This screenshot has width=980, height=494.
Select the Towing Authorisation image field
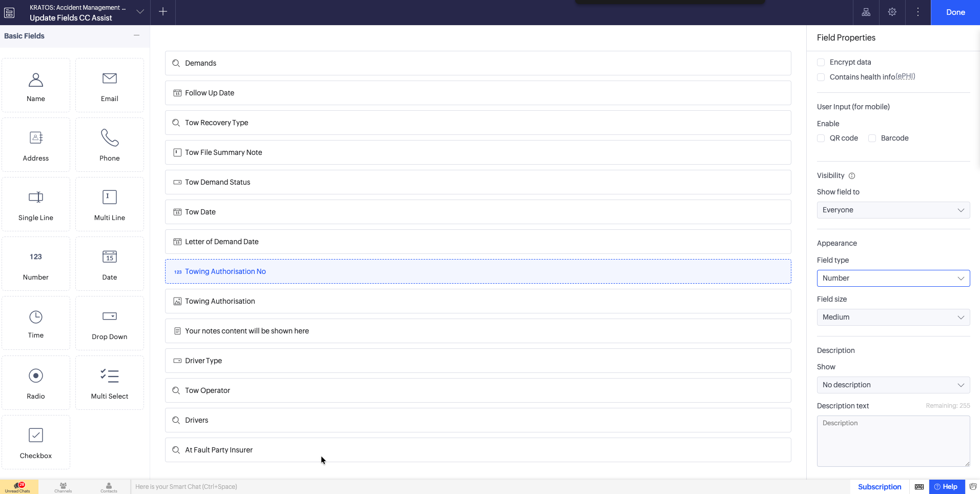click(478, 301)
